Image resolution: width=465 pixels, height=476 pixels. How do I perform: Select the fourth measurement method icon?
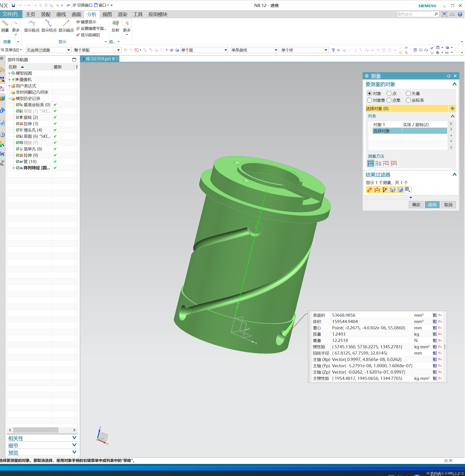point(394,163)
